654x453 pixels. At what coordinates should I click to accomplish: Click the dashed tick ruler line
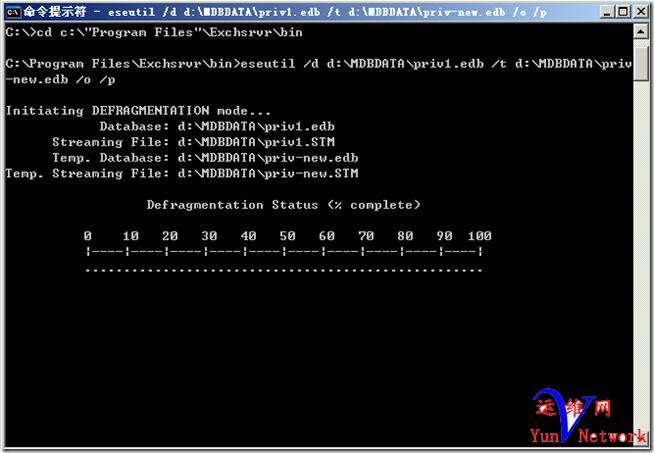(x=284, y=252)
